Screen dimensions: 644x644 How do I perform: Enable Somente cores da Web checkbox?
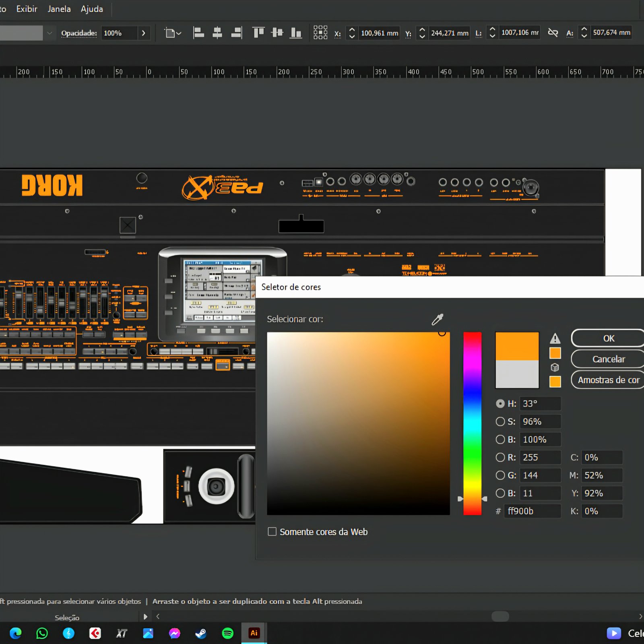[272, 532]
